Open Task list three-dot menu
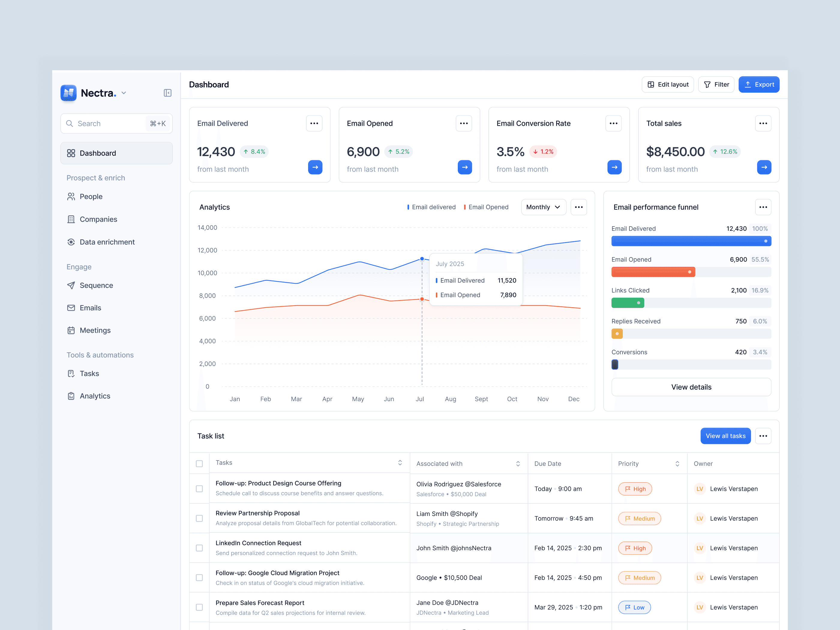This screenshot has height=630, width=840. (x=763, y=436)
